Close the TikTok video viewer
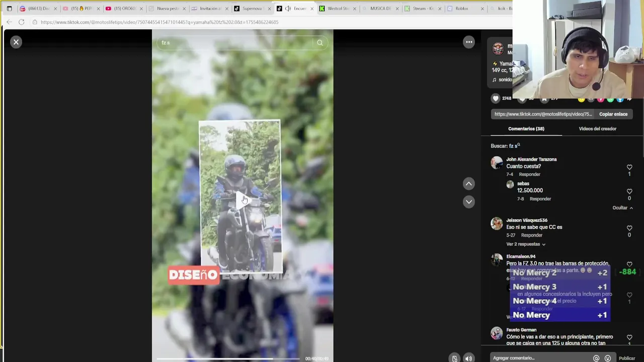This screenshot has width=644, height=362. point(16,42)
